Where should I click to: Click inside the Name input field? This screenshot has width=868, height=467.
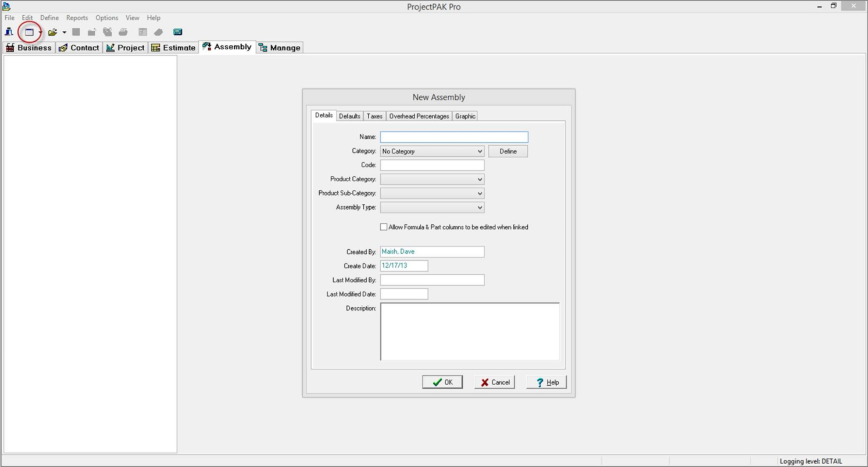pyautogui.click(x=453, y=136)
